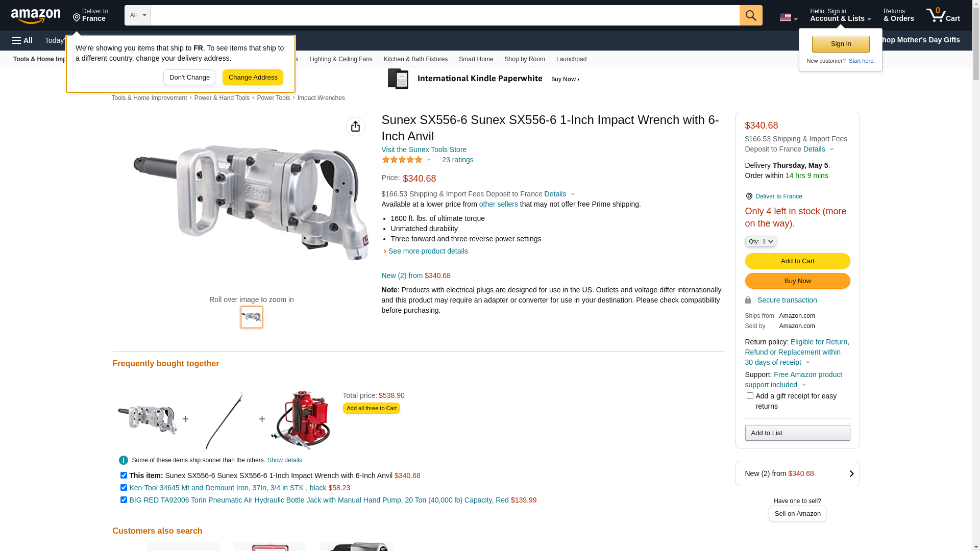
Task: Click the Change Address button
Action: (x=253, y=78)
